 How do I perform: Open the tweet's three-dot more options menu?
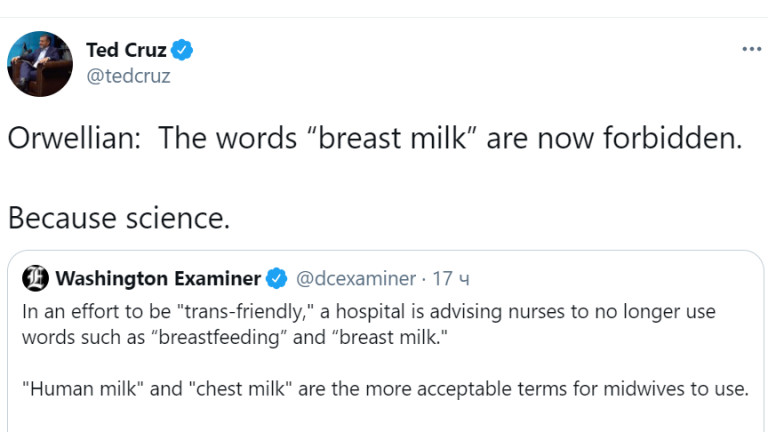coord(751,49)
